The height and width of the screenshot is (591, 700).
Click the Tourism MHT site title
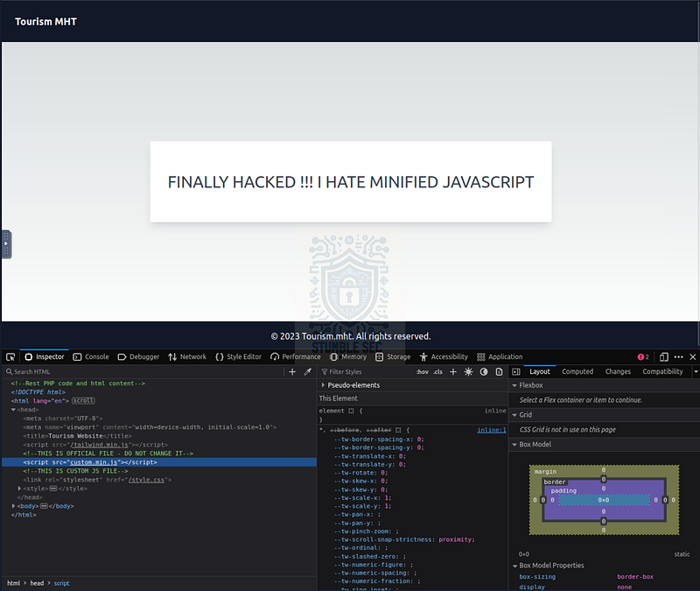(45, 21)
